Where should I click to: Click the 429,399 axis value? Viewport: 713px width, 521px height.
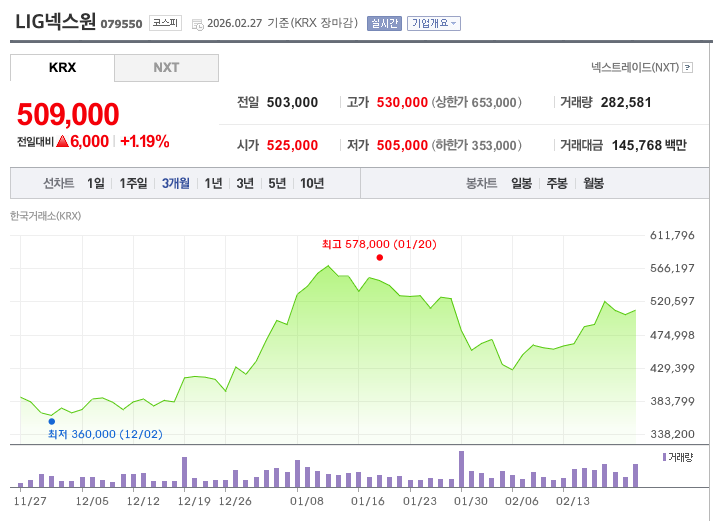point(672,368)
